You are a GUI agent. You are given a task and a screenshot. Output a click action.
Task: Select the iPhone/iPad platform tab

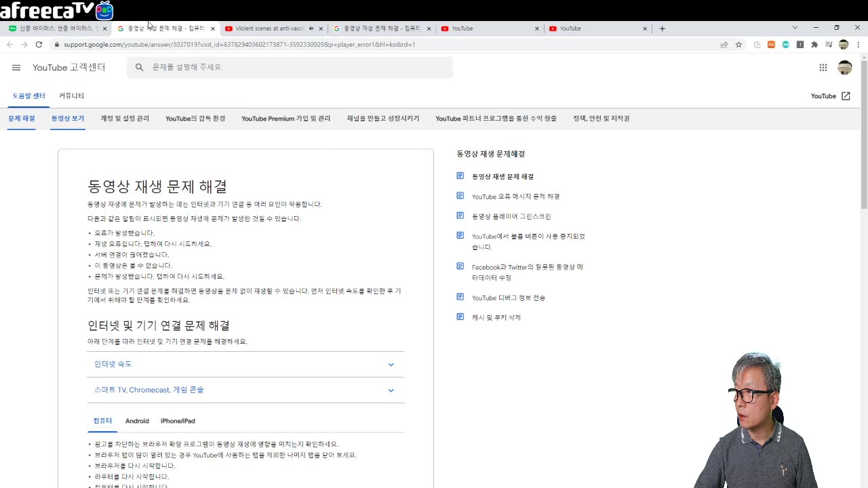pyautogui.click(x=178, y=421)
